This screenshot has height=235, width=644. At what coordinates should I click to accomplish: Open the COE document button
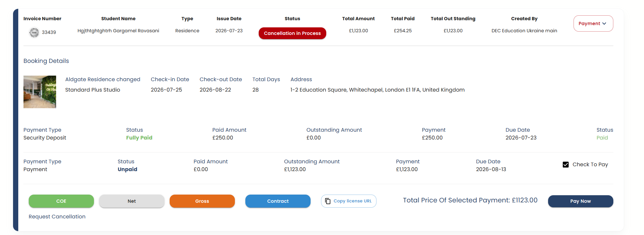pyautogui.click(x=61, y=201)
